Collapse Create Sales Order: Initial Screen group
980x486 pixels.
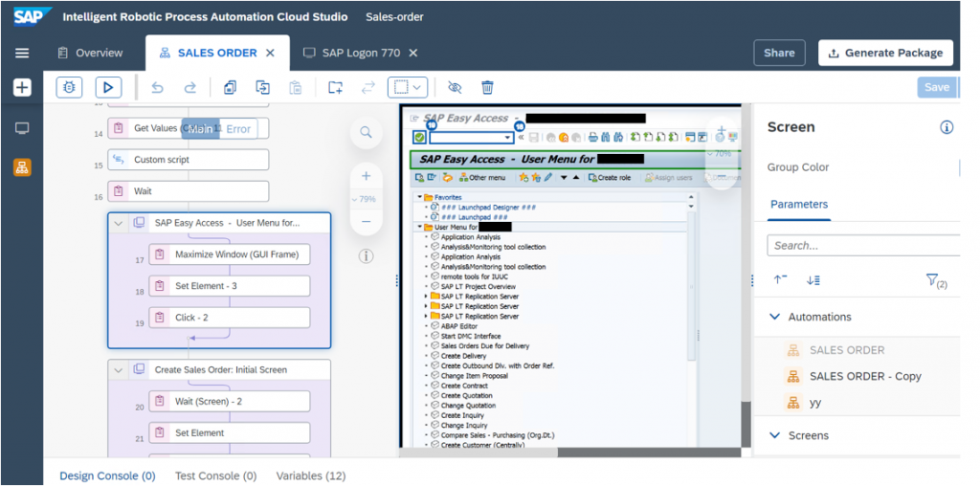(x=119, y=370)
